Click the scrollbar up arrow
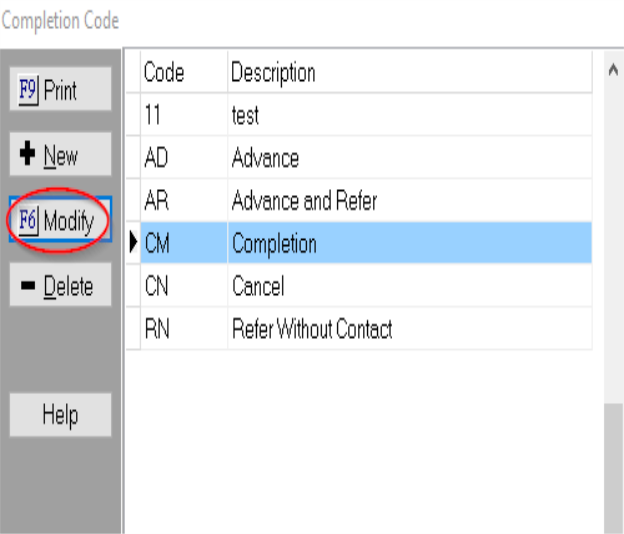This screenshot has width=624, height=534. 612,71
